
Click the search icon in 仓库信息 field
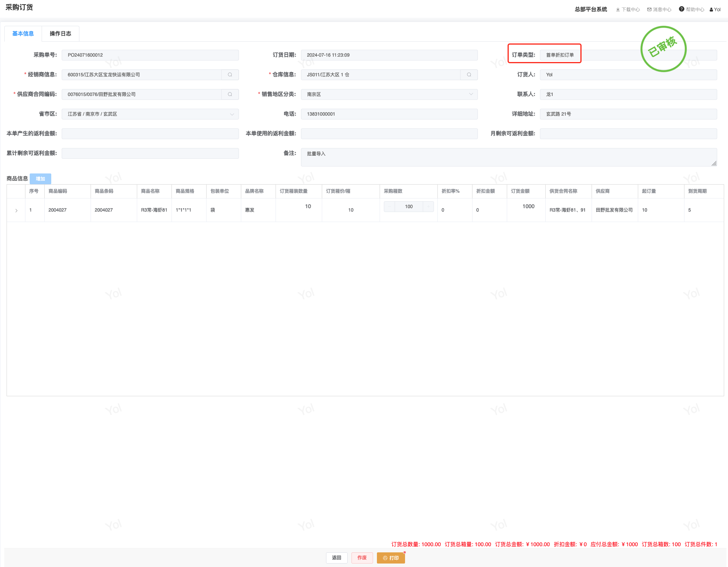click(469, 75)
